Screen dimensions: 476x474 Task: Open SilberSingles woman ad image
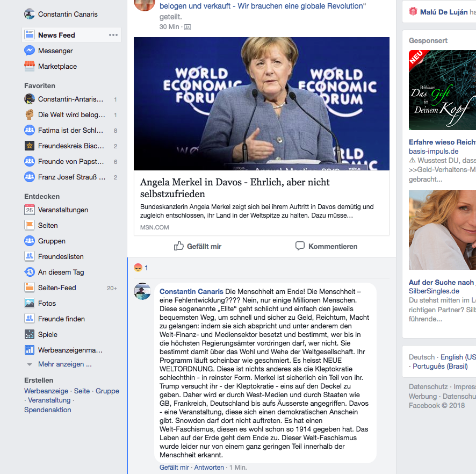coord(442,230)
